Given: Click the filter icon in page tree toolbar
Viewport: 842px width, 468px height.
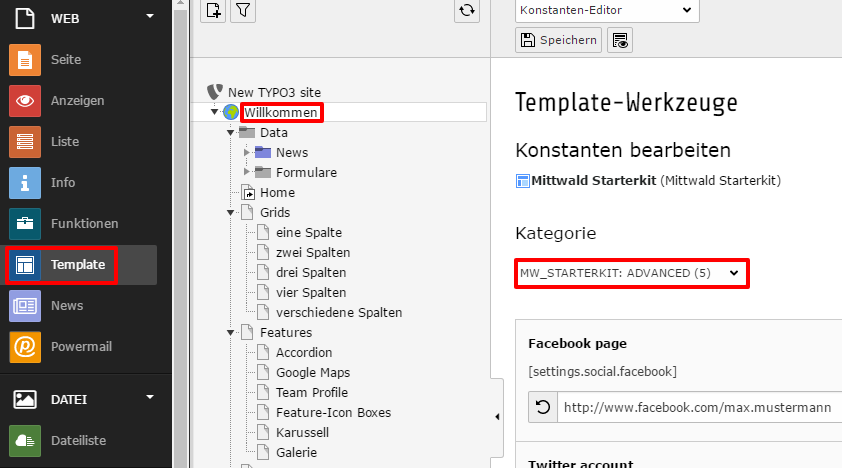Looking at the screenshot, I should click(243, 10).
